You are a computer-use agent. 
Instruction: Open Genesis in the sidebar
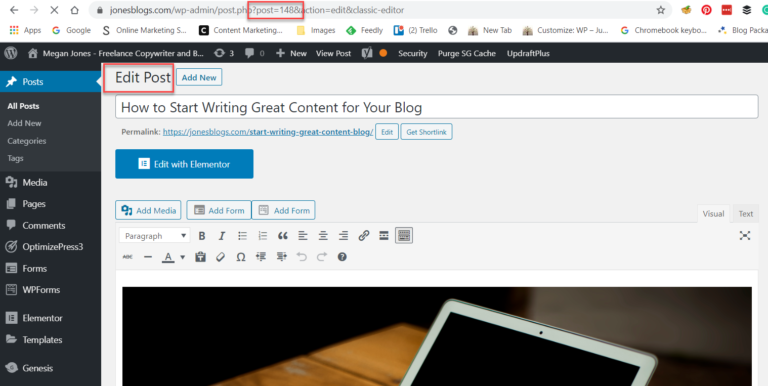point(50,368)
